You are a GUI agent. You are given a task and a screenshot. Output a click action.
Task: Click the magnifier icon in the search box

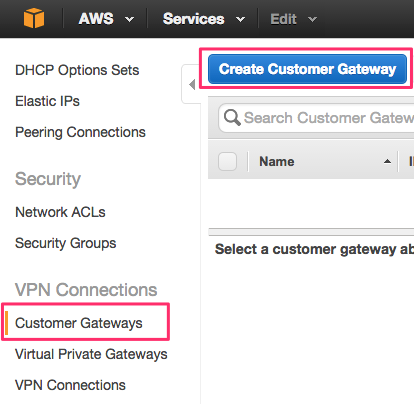(x=232, y=118)
